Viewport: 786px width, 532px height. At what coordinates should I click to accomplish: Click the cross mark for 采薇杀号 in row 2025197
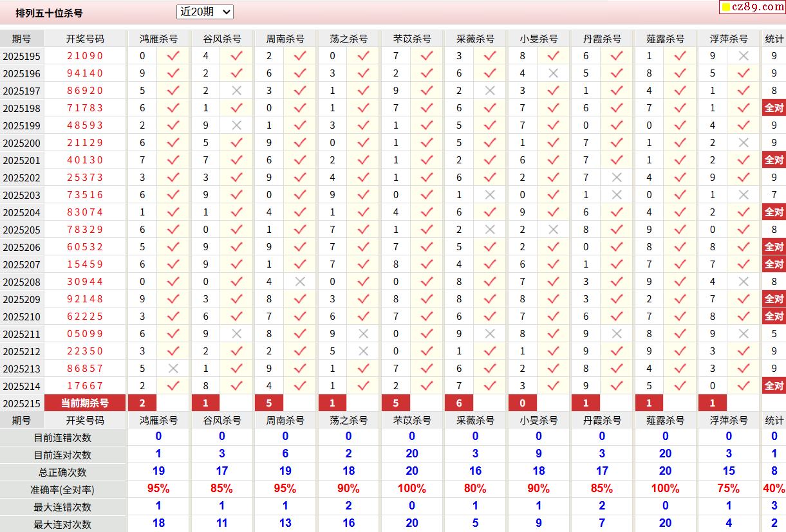point(490,91)
